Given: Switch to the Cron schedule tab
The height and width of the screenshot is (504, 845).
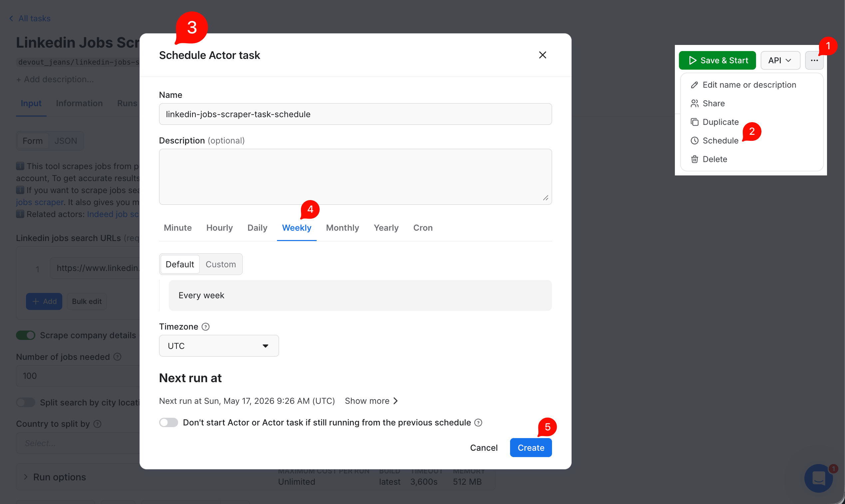Looking at the screenshot, I should click(423, 228).
